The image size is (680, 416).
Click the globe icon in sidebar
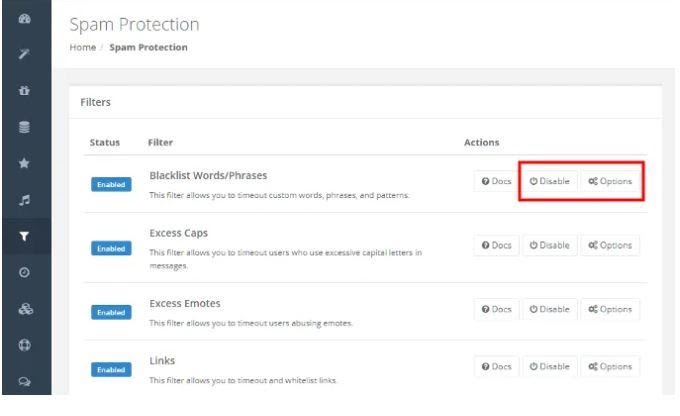[x=24, y=345]
